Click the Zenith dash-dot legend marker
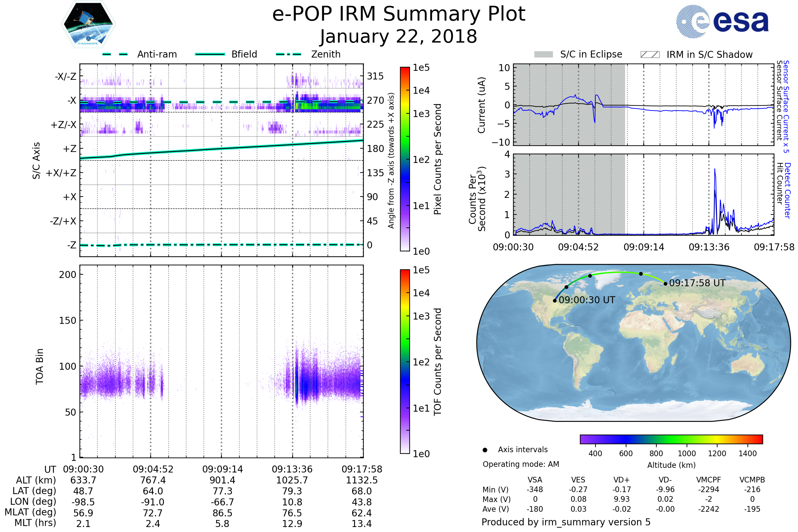 [x=288, y=54]
